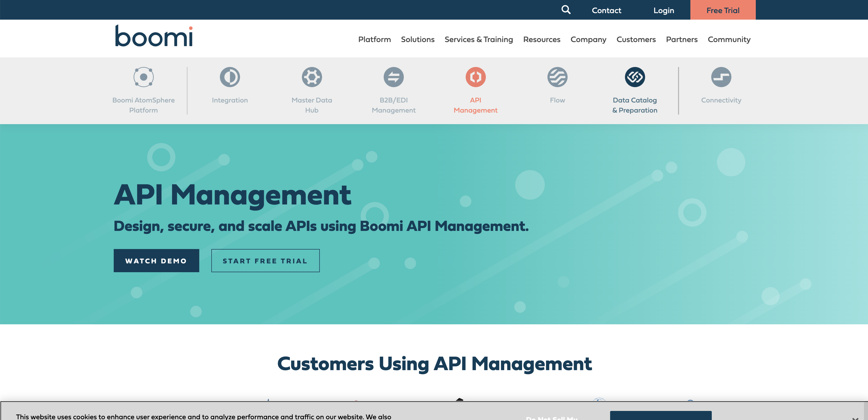The height and width of the screenshot is (420, 868).
Task: Select the Connectivity icon
Action: [721, 77]
